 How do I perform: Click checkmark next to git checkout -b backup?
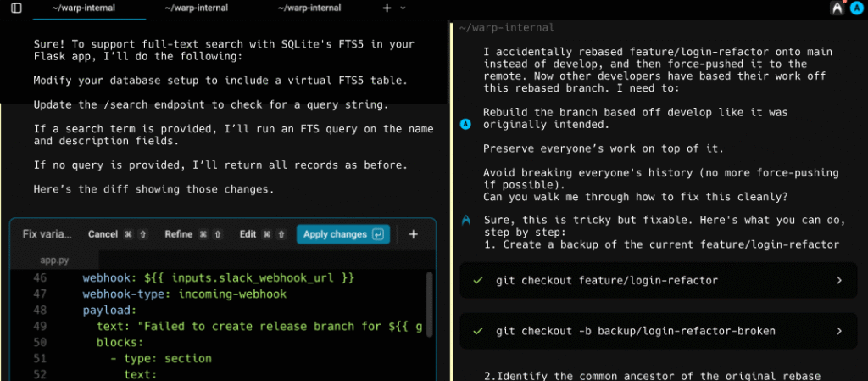click(x=478, y=331)
